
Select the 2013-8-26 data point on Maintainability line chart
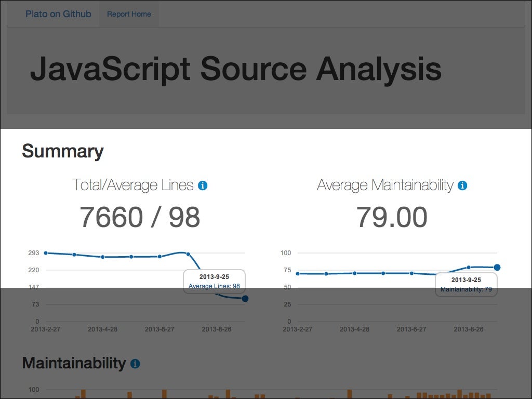(469, 268)
